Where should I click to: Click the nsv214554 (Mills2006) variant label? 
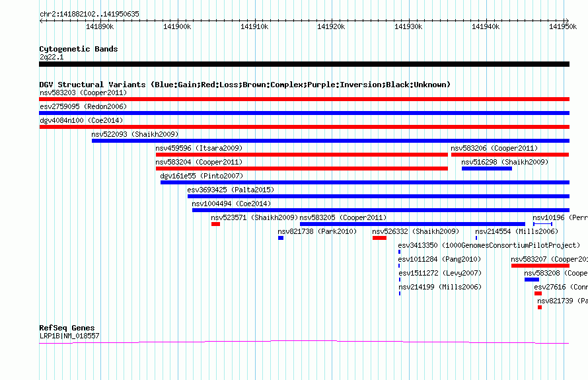point(517,231)
